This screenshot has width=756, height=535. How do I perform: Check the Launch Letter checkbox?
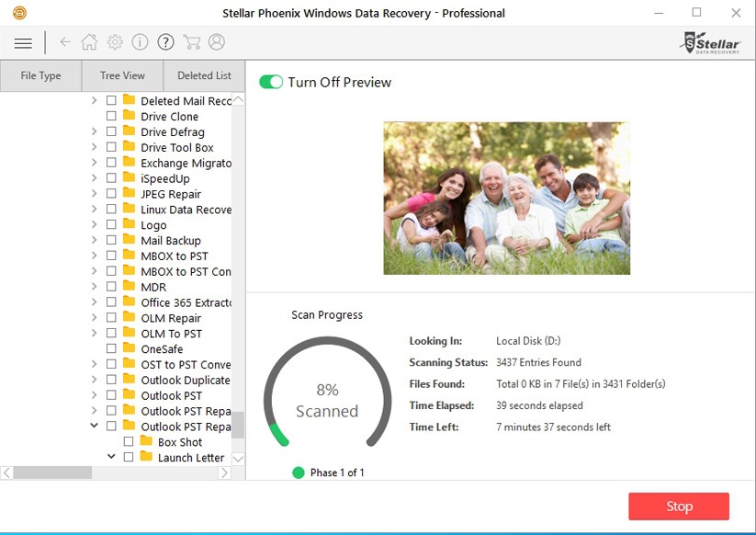click(x=129, y=457)
